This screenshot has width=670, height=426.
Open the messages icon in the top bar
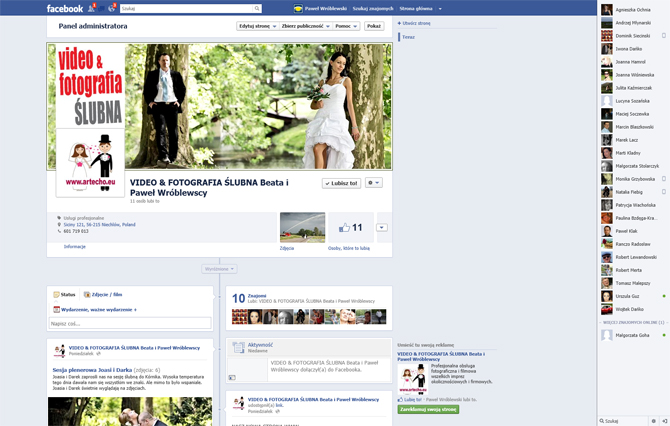pyautogui.click(x=102, y=8)
